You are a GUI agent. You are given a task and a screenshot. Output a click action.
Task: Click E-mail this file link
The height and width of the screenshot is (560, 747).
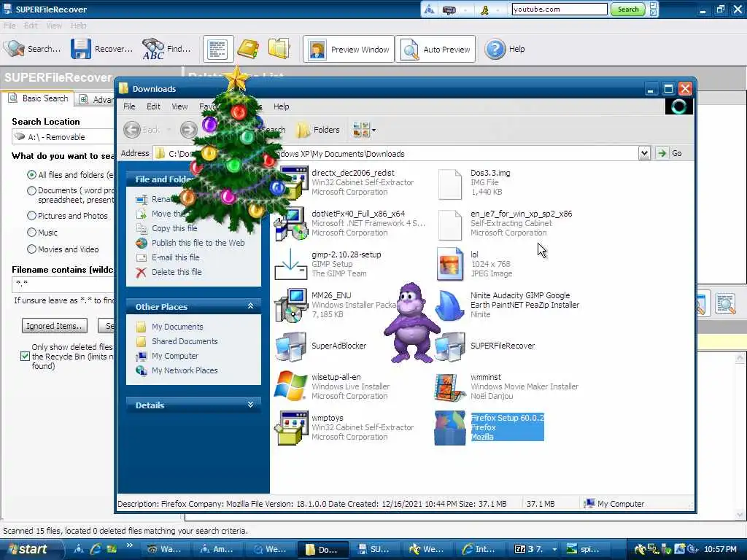tap(175, 257)
